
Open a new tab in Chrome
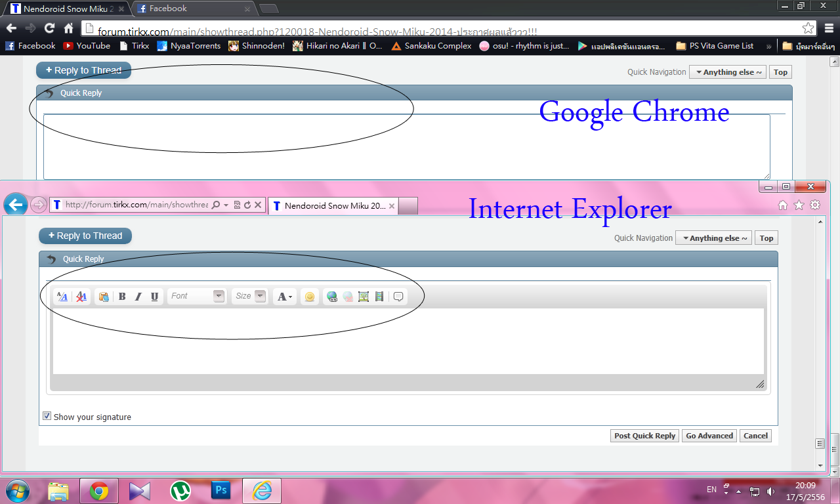(269, 9)
